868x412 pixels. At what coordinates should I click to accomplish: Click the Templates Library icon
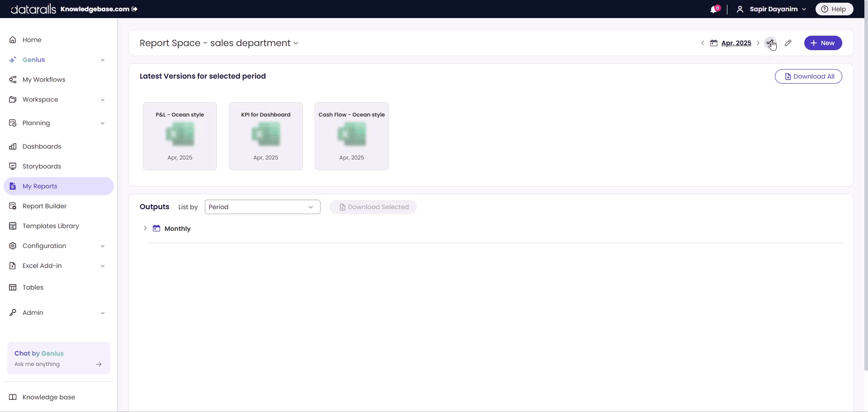13,226
